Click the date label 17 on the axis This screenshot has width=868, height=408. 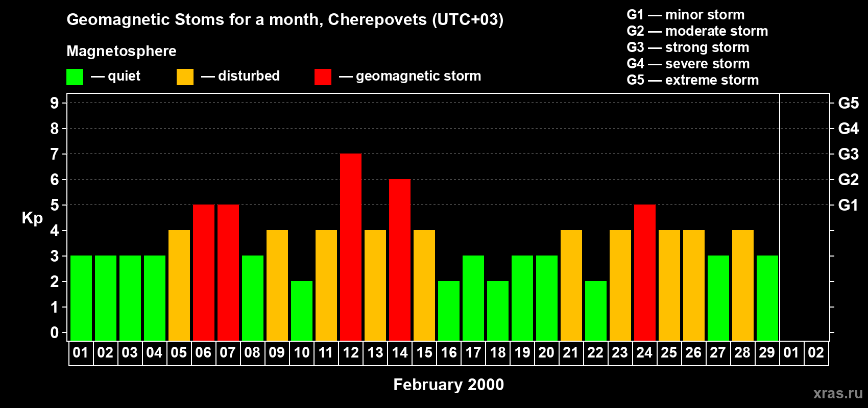(x=473, y=352)
